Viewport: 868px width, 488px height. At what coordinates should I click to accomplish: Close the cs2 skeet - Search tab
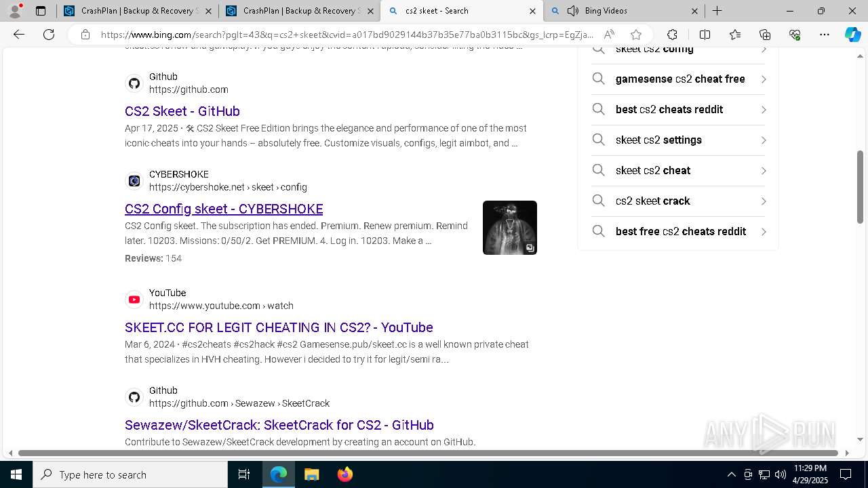click(532, 11)
